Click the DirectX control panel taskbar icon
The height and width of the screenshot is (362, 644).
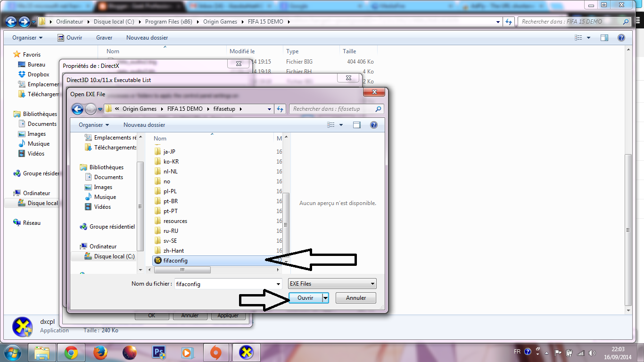246,353
